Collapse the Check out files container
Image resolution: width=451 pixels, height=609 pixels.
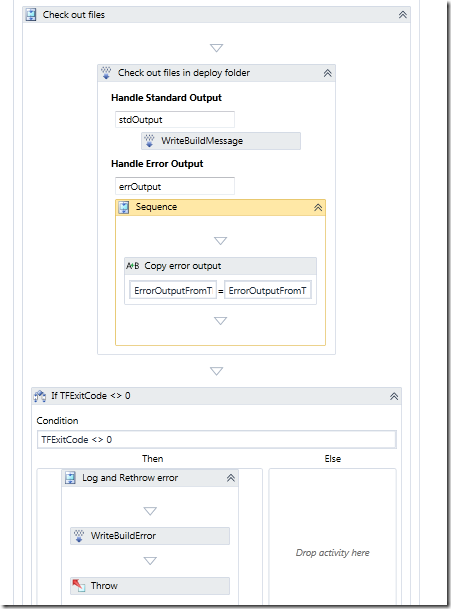point(402,15)
